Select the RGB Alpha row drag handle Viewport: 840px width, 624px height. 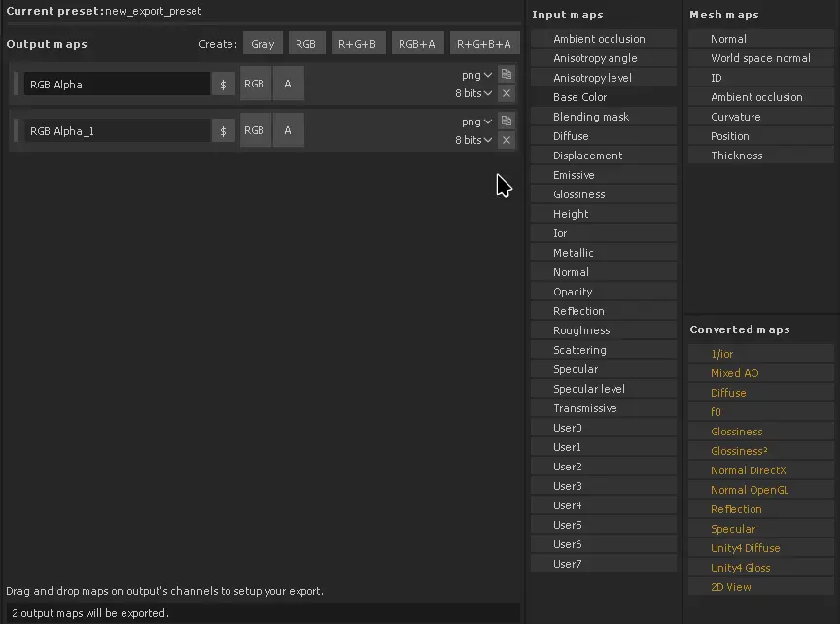(x=17, y=85)
